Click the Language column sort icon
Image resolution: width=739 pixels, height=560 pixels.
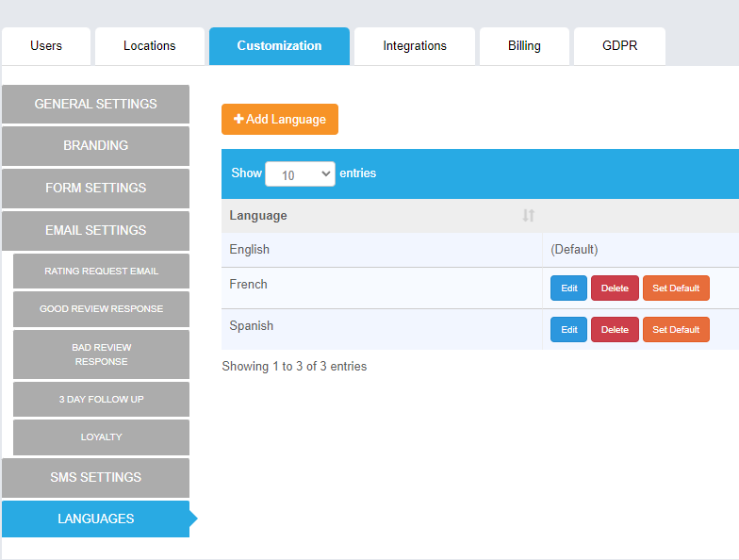[x=528, y=216]
